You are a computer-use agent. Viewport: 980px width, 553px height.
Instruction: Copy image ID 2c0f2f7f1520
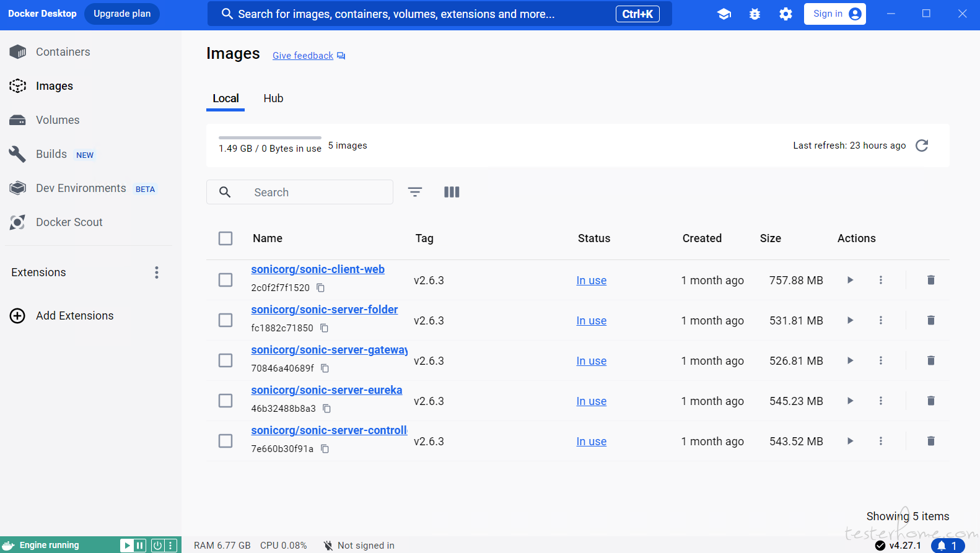[x=321, y=288]
